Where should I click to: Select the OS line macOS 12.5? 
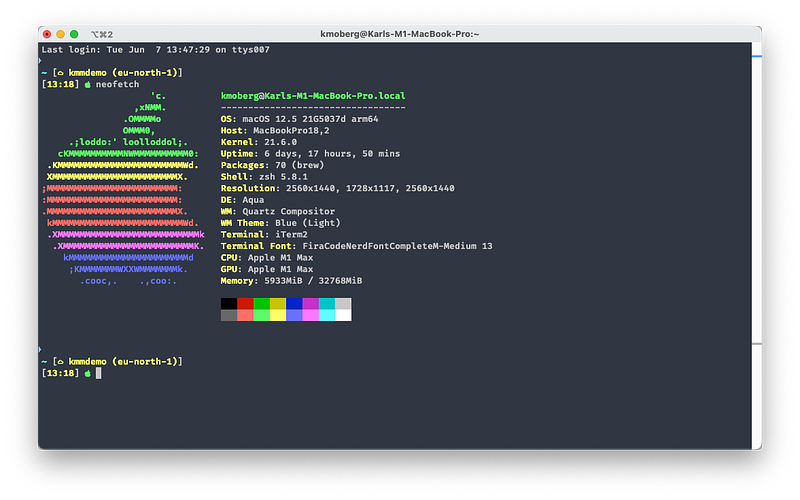[x=299, y=119]
